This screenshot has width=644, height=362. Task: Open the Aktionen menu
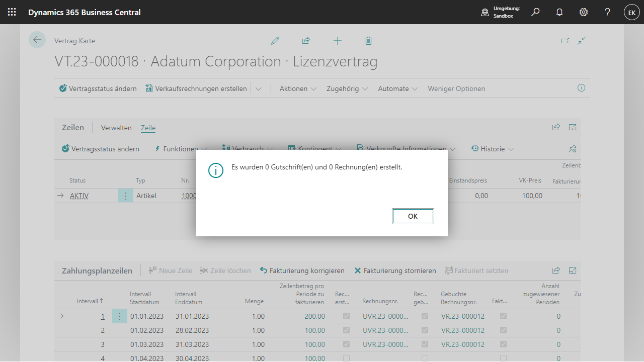coord(298,88)
